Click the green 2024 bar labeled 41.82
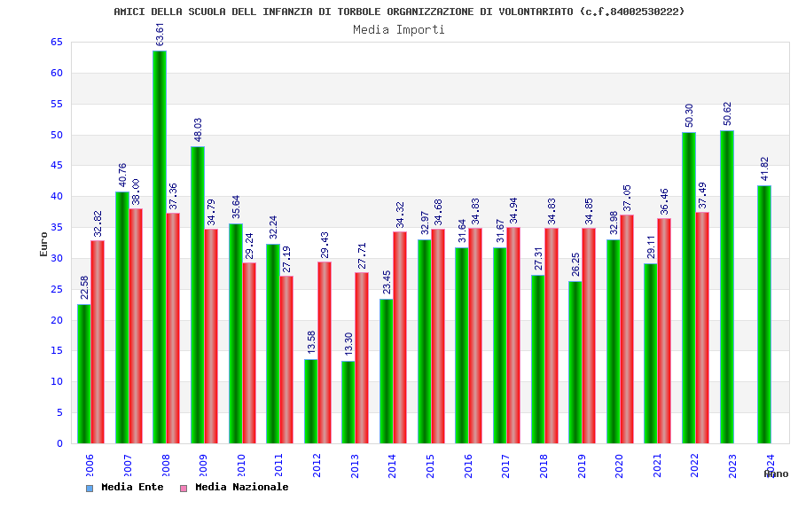 [764, 314]
